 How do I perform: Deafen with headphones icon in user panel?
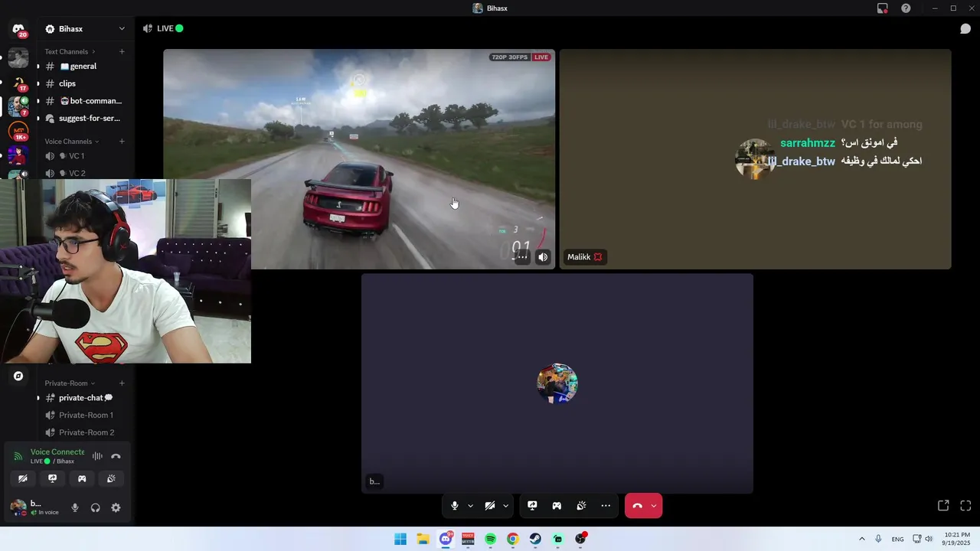tap(95, 507)
